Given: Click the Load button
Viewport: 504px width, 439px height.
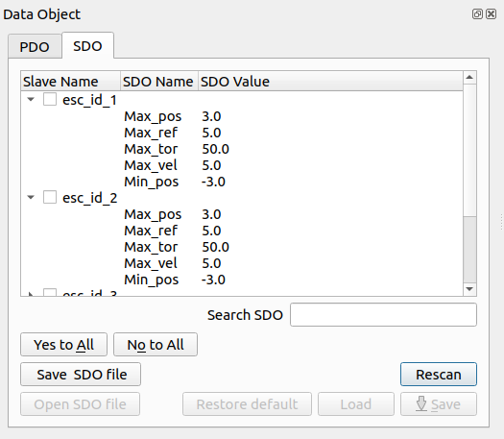Looking at the screenshot, I should [356, 404].
